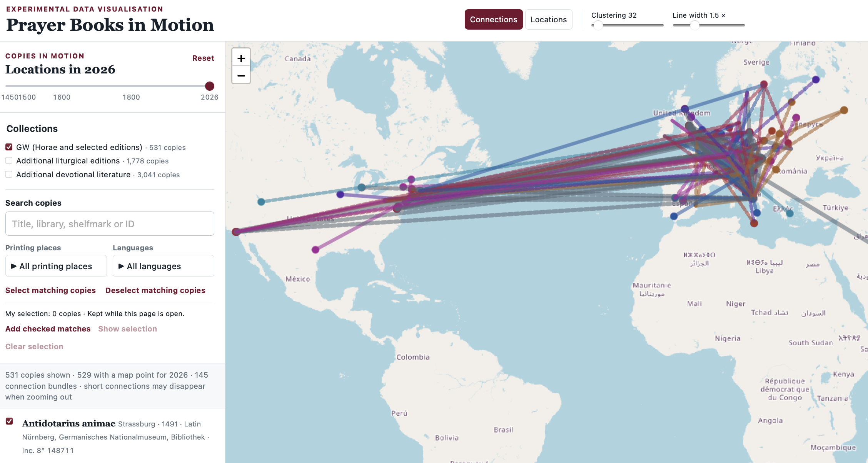This screenshot has width=868, height=463.
Task: Click the 1600 timeline label
Action: coord(62,97)
